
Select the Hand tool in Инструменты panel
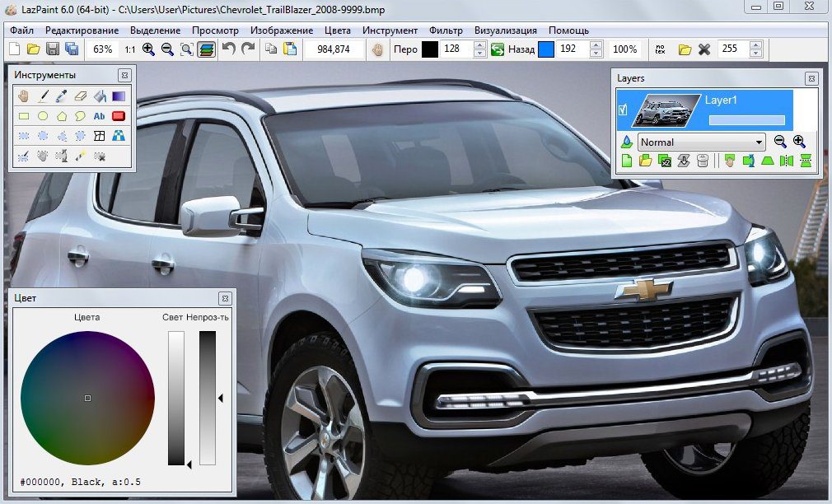(23, 96)
